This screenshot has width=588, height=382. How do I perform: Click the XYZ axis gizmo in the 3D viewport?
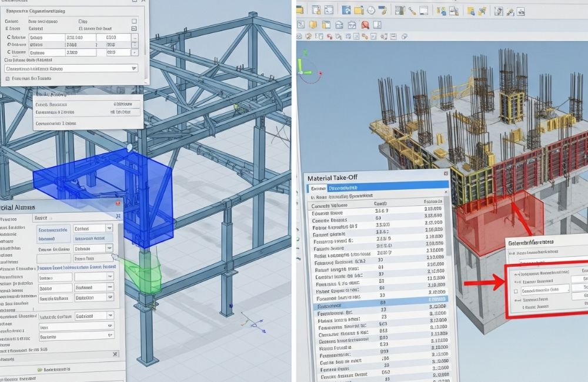point(308,68)
